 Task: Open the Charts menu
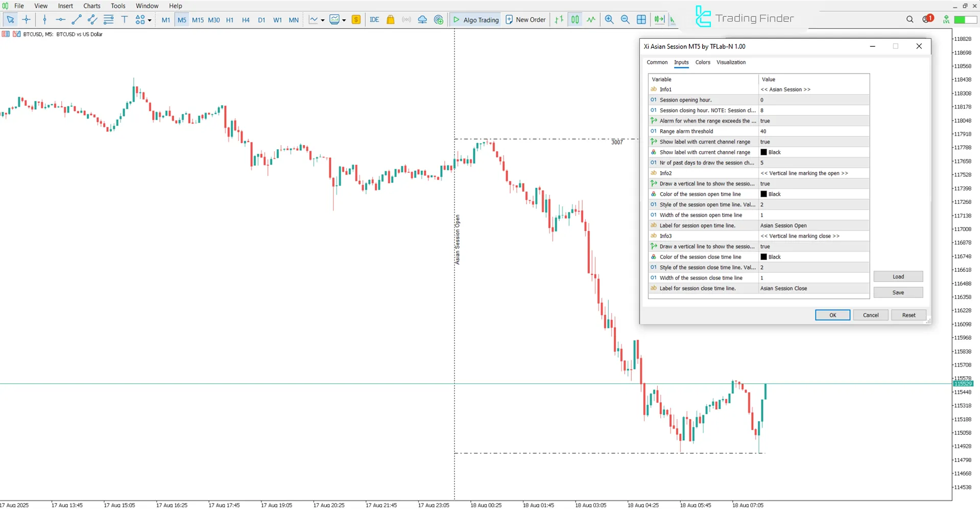pyautogui.click(x=91, y=6)
